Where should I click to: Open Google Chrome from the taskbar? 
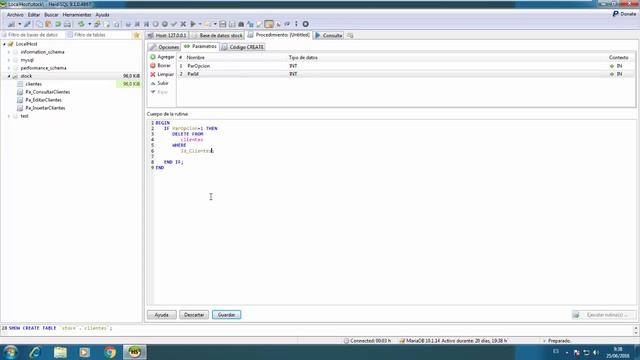pos(109,352)
